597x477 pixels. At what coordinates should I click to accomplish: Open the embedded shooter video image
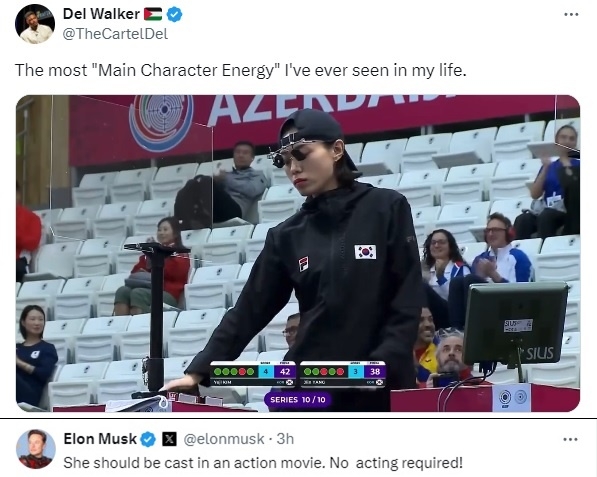pos(298,253)
